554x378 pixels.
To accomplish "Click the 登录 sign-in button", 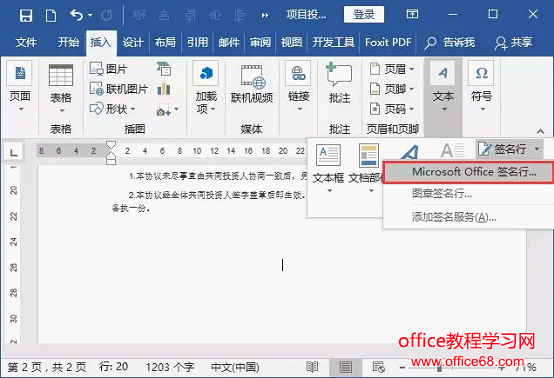I will tap(364, 14).
